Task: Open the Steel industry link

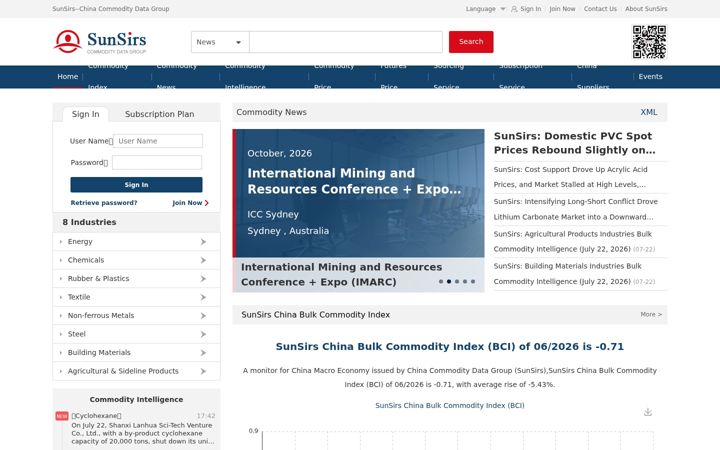Action: [77, 334]
